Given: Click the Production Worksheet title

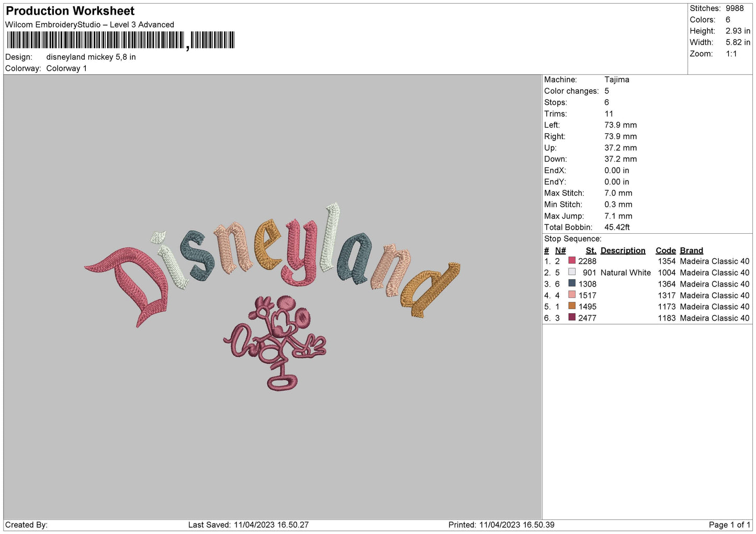Looking at the screenshot, I should click(x=70, y=11).
